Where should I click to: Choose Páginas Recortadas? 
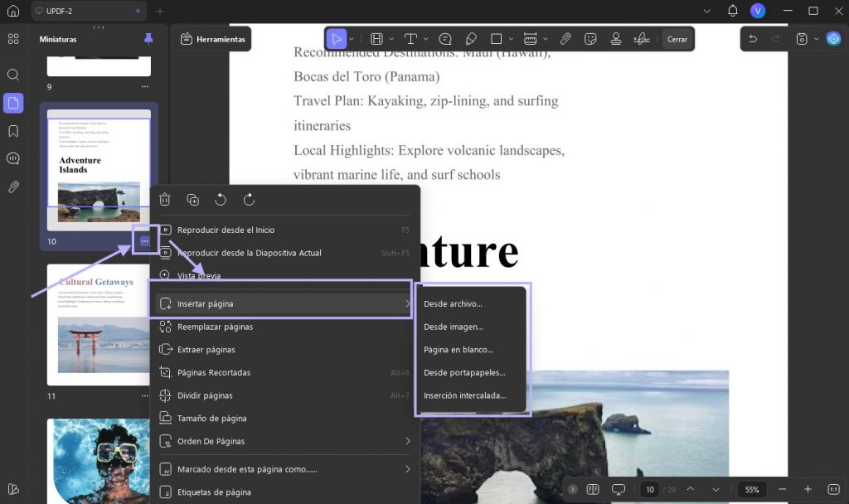(285, 372)
